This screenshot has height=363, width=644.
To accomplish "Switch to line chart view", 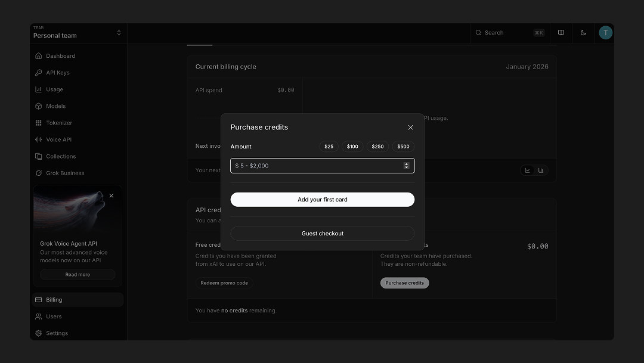I will point(527,170).
